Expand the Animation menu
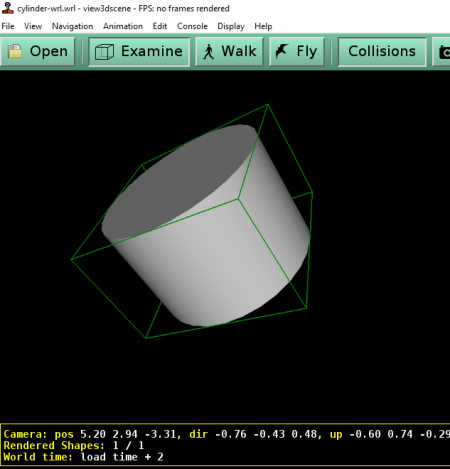This screenshot has height=469, width=450. click(x=123, y=26)
